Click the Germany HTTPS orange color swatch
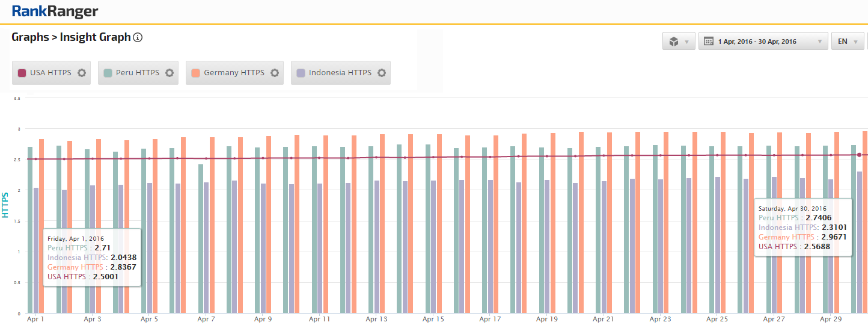Screen dimensions: 868x328 pos(195,73)
